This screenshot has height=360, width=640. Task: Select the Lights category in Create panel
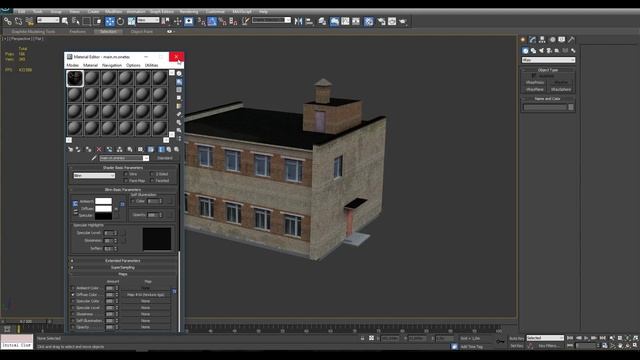[541, 51]
